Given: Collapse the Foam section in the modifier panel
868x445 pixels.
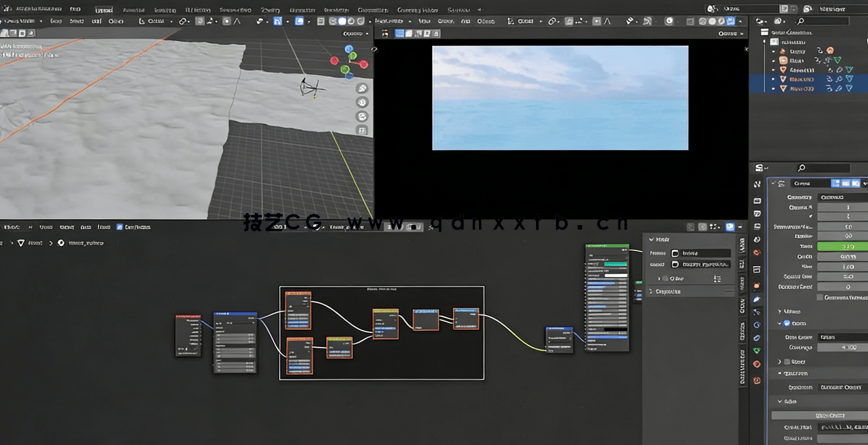Looking at the screenshot, I should 780,322.
